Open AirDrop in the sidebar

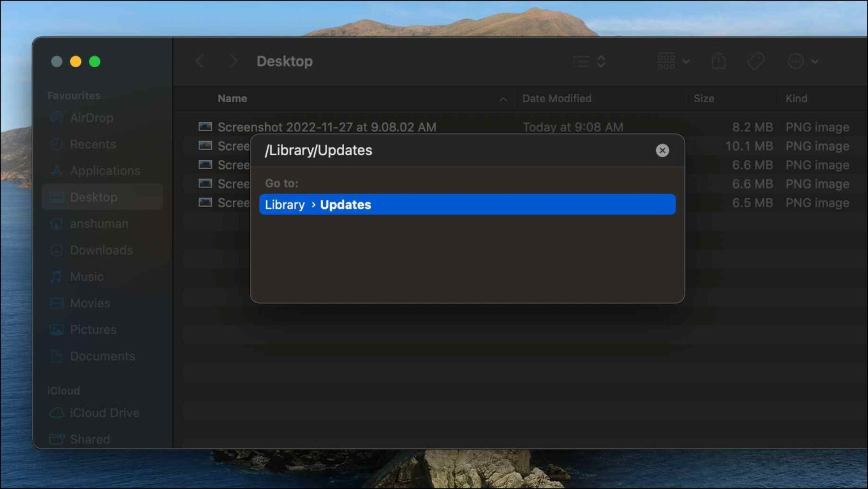pyautogui.click(x=91, y=117)
